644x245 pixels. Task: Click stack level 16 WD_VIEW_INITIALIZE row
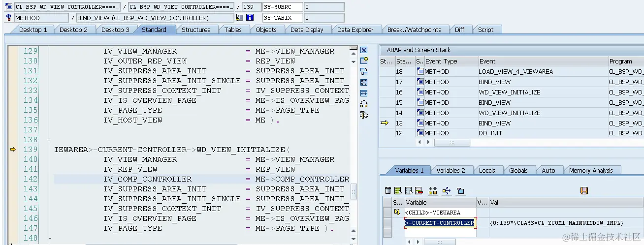(x=511, y=92)
